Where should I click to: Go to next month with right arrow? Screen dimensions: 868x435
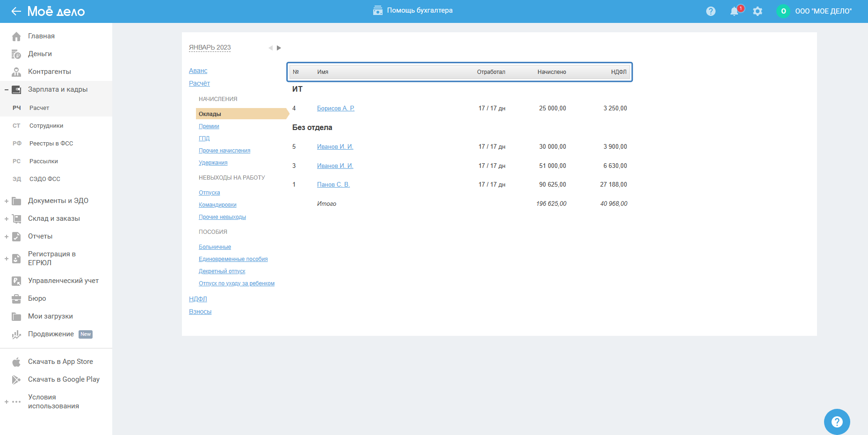click(279, 48)
